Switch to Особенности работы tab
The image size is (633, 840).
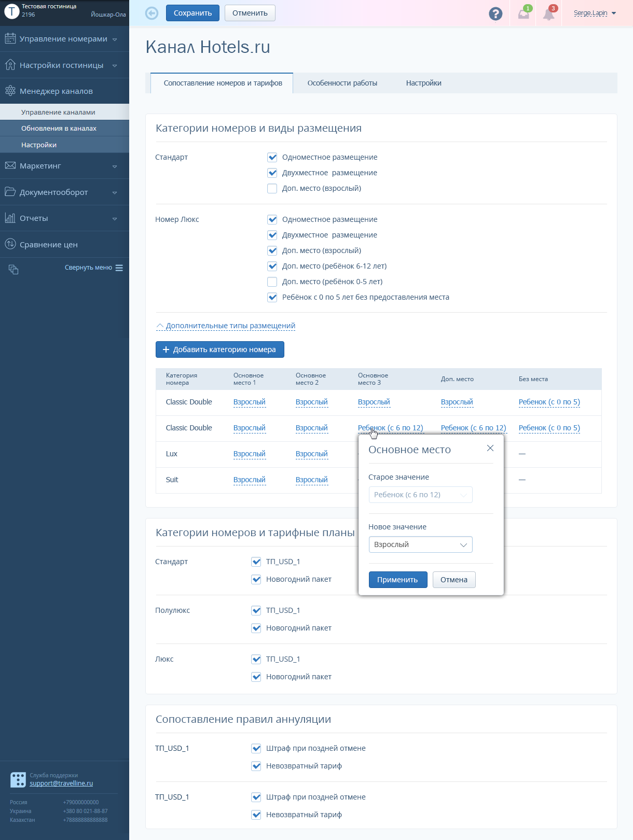(x=342, y=83)
